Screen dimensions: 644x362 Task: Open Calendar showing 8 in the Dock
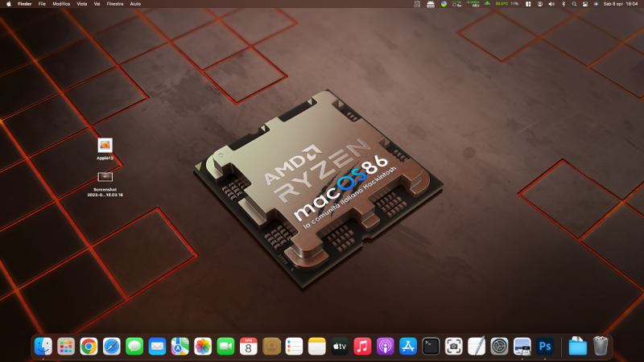point(249,347)
